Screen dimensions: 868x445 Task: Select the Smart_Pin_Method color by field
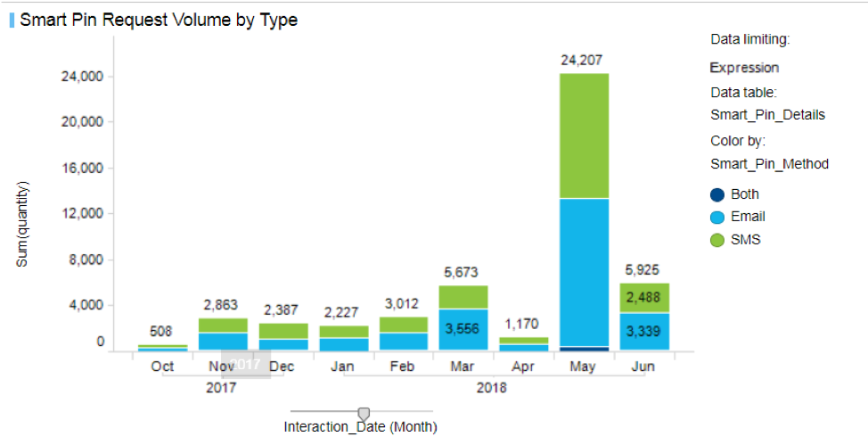click(769, 164)
